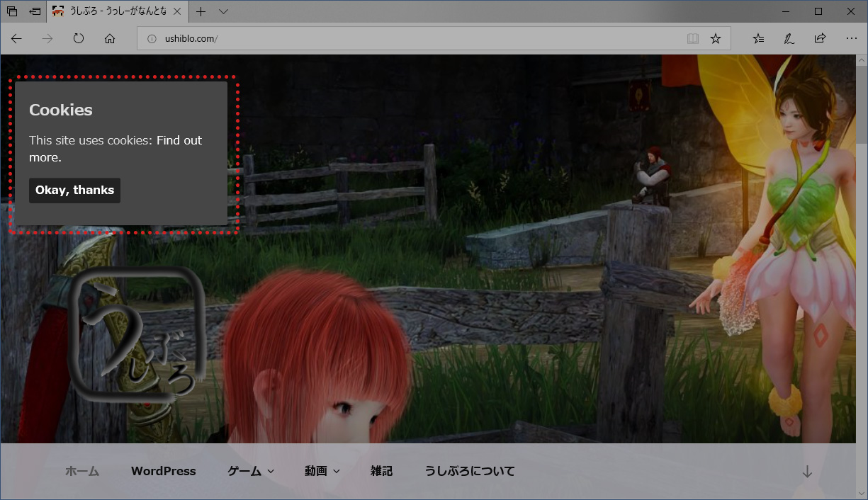Click the browser Back arrow
Viewport: 868px width, 500px height.
16,38
